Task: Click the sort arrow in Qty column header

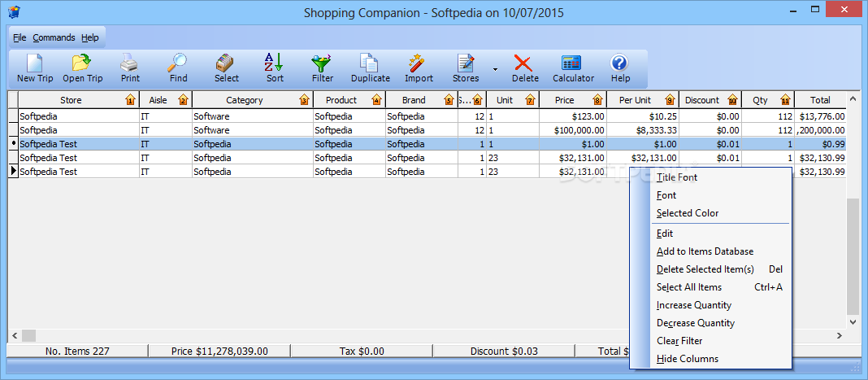Action: (x=785, y=100)
